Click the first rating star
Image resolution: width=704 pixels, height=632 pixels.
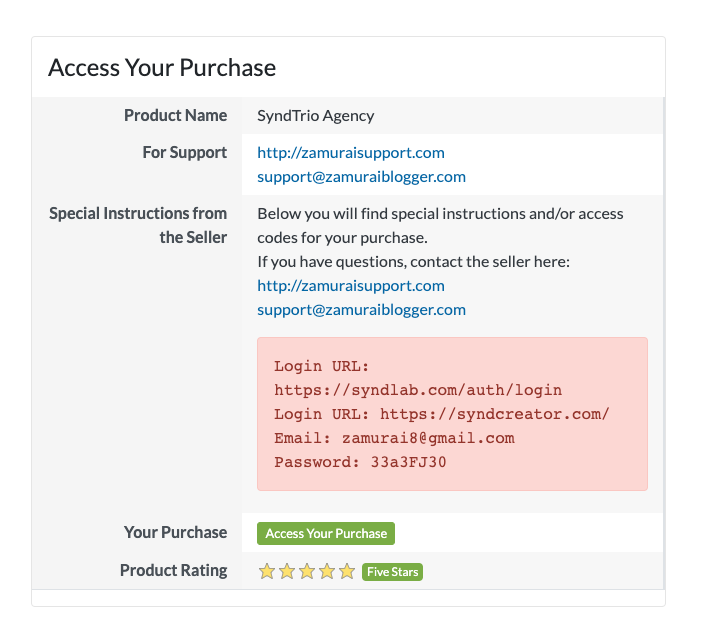tap(267, 572)
